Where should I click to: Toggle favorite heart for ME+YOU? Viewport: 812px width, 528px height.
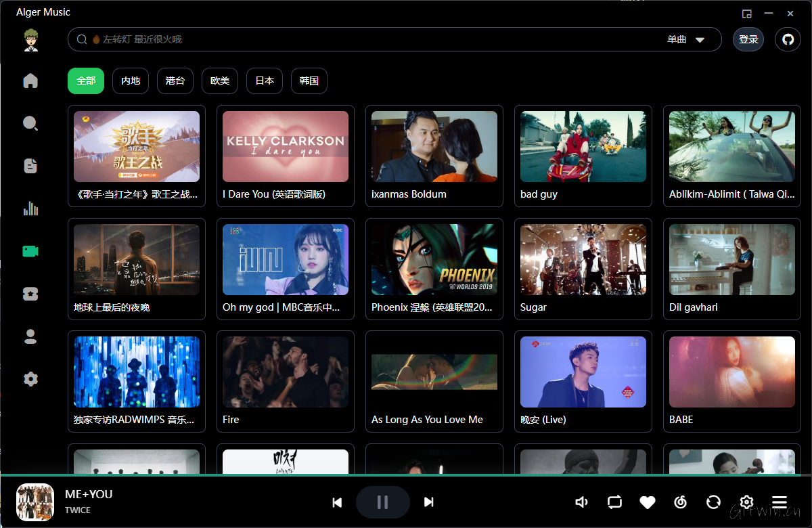648,502
